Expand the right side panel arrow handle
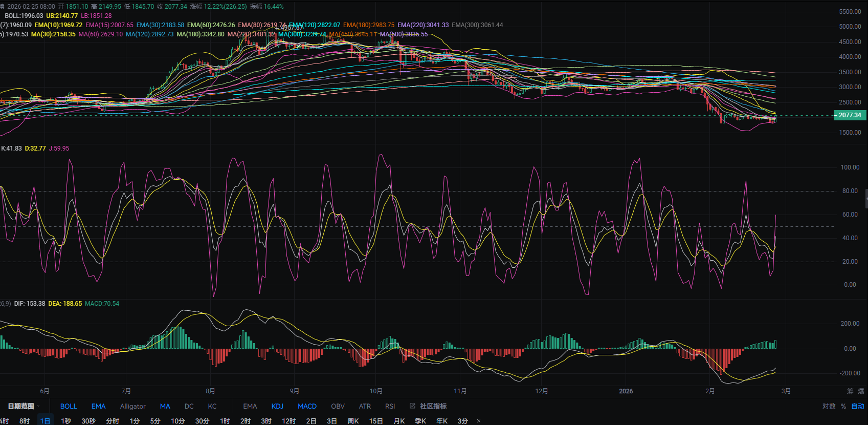Image resolution: width=868 pixels, height=425 pixels. pyautogui.click(x=866, y=198)
